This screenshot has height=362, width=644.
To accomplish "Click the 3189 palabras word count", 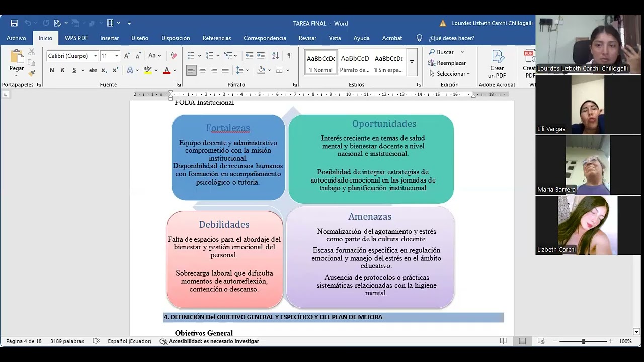I will click(67, 341).
